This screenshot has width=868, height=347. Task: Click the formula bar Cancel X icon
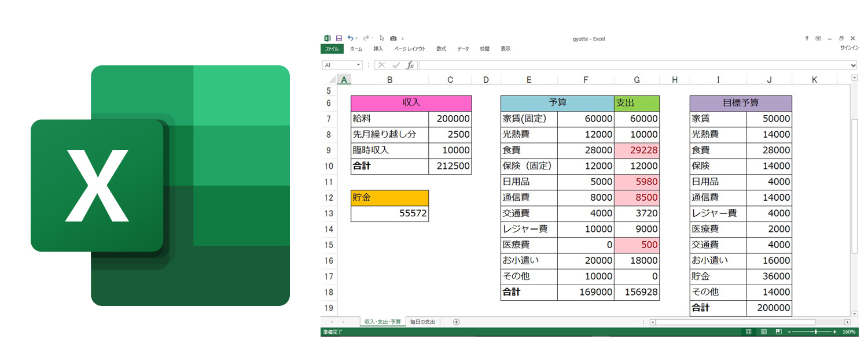tap(382, 65)
